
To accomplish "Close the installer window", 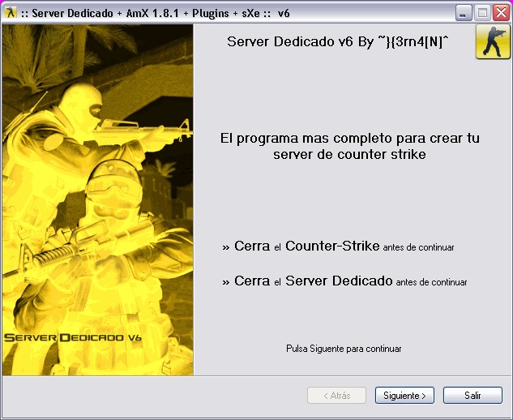I will coord(501,13).
